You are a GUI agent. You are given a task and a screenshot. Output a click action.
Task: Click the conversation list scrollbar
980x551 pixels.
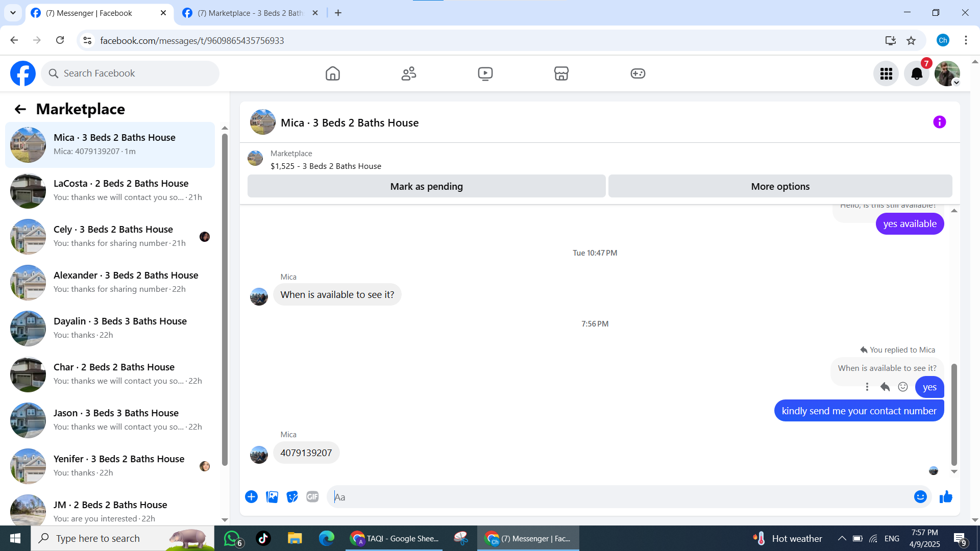pyautogui.click(x=225, y=300)
